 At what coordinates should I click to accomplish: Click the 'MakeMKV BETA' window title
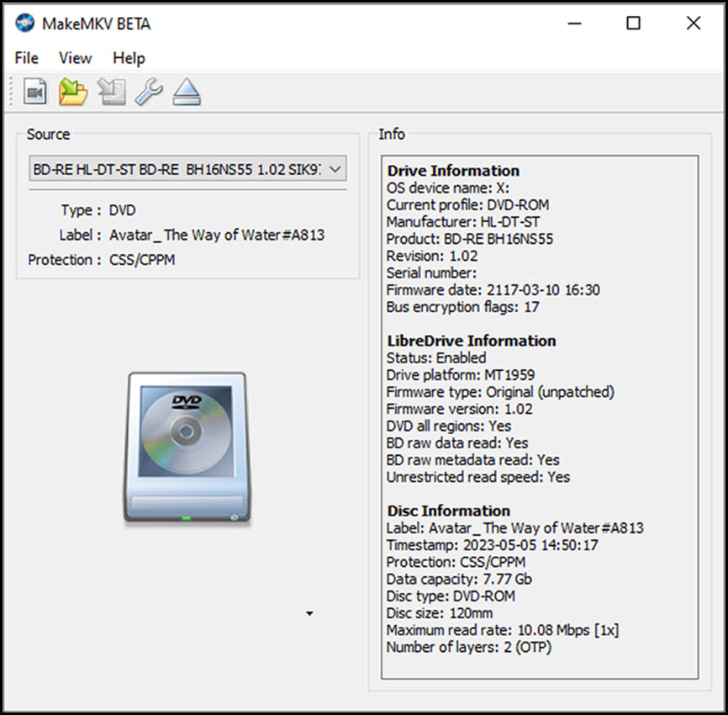click(97, 24)
